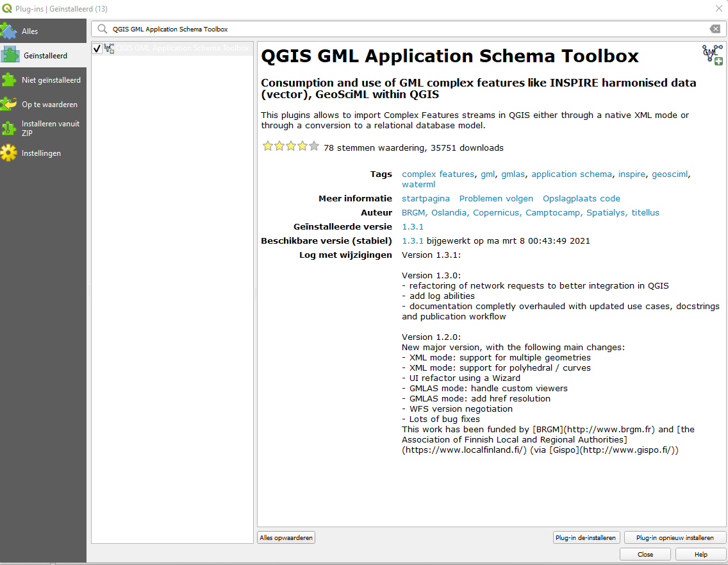
Task: Click the Alles puzzle icon in sidebar
Action: [x=9, y=31]
